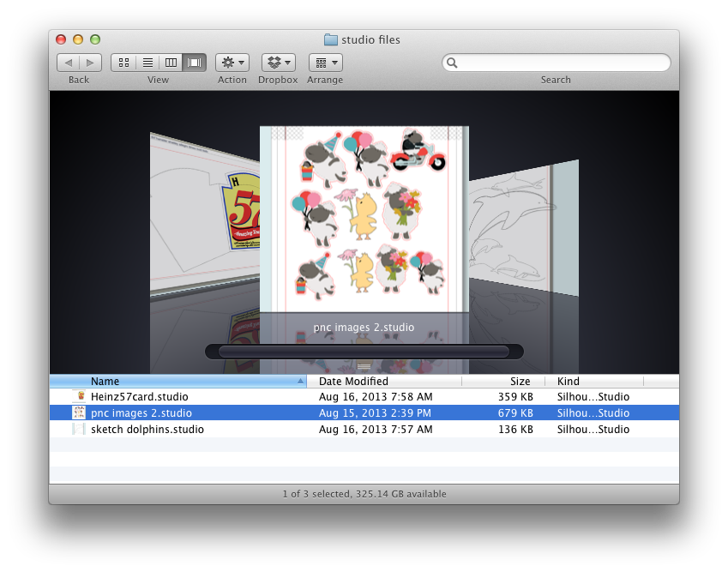Open the Arrange menu

click(x=325, y=62)
